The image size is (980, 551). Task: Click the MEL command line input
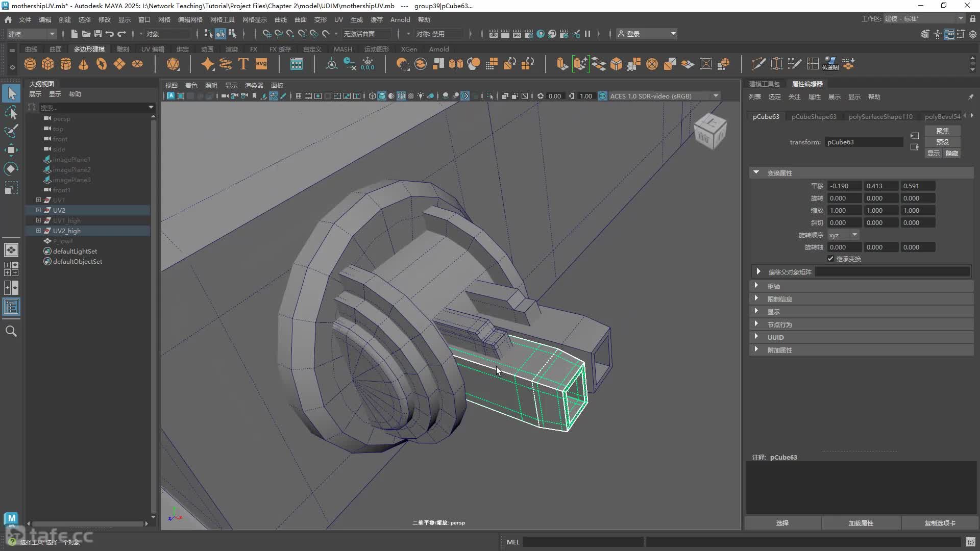pyautogui.click(x=583, y=542)
